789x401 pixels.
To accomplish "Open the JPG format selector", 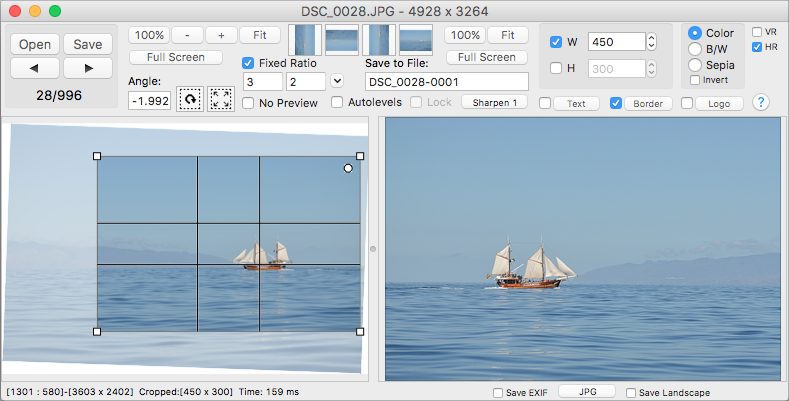I will (x=587, y=391).
